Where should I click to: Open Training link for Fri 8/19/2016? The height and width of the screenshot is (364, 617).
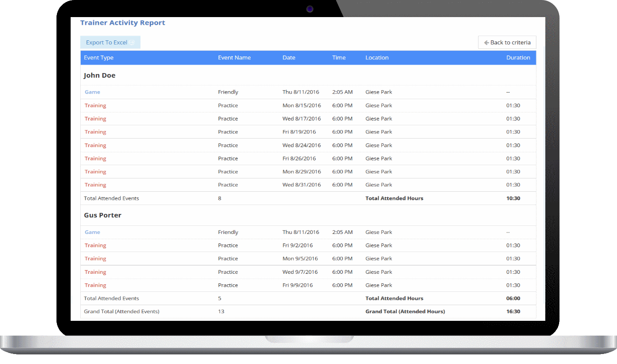[x=95, y=132]
